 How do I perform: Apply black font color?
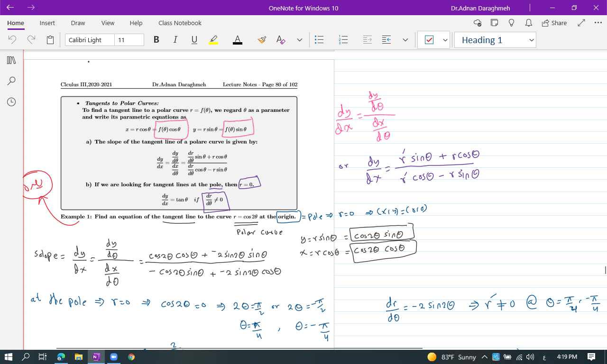[238, 40]
